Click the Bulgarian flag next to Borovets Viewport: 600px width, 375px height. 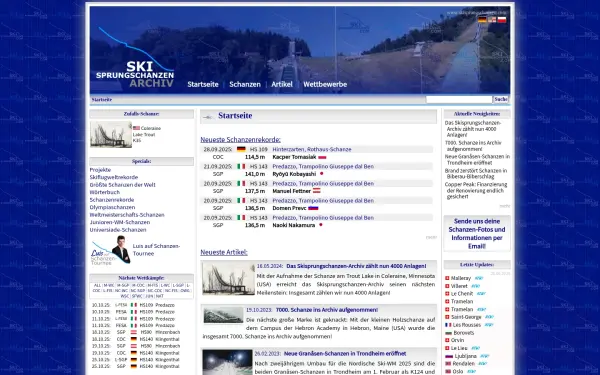pyautogui.click(x=448, y=333)
